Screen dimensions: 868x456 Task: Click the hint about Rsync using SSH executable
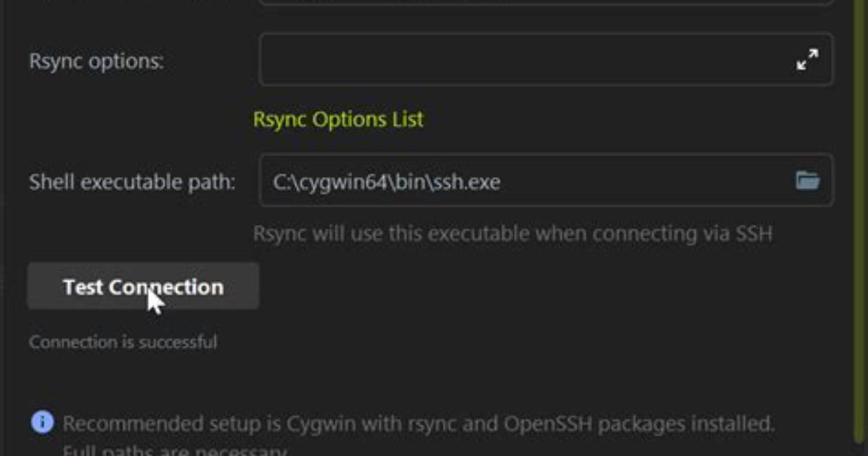pyautogui.click(x=512, y=233)
